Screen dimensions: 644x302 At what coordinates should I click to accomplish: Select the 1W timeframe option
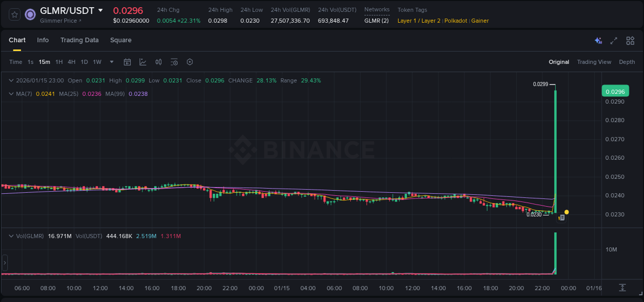97,62
